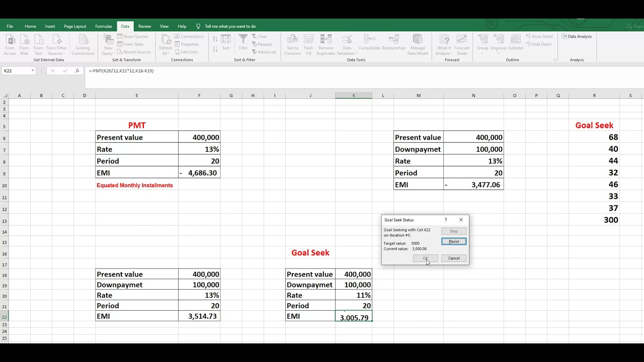Close the Goal Seek Status dialog
Image resolution: width=644 pixels, height=362 pixels.
461,220
